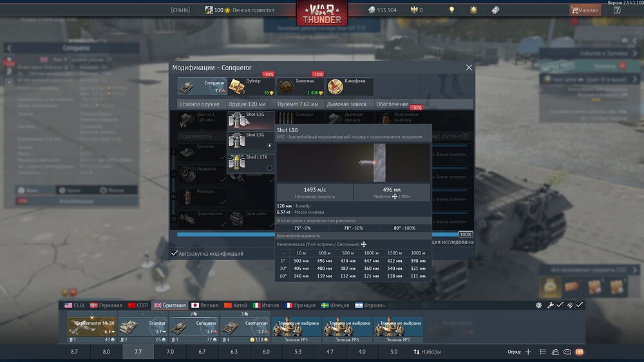Open the lightbulb hints icon
The height and width of the screenshot is (362, 644).
(x=452, y=10)
